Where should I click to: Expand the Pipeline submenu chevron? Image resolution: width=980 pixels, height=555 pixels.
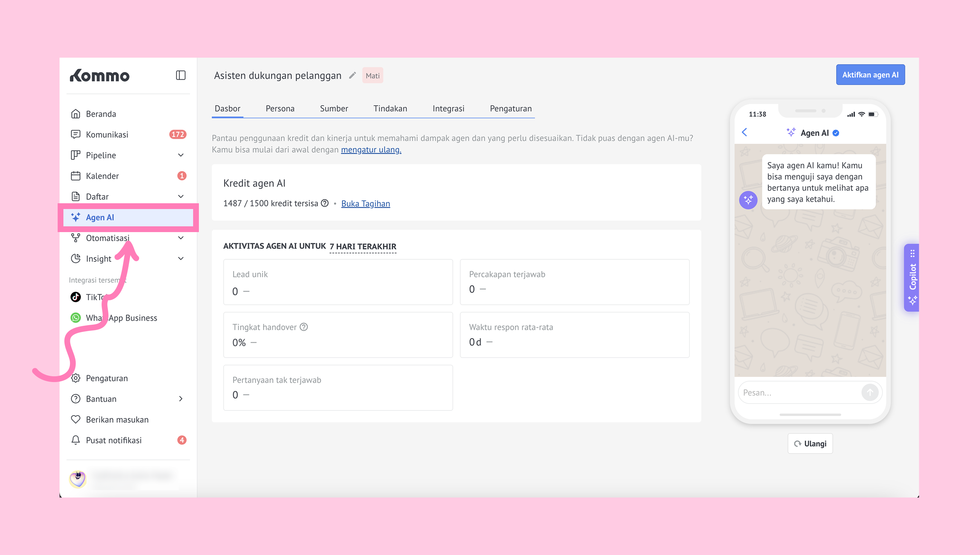pos(181,155)
